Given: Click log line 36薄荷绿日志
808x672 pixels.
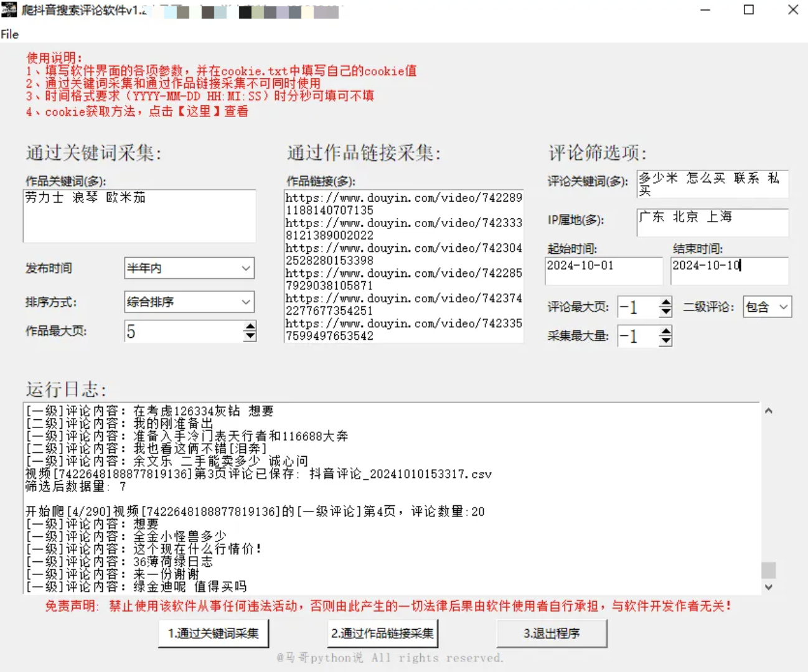Looking at the screenshot, I should (119, 561).
